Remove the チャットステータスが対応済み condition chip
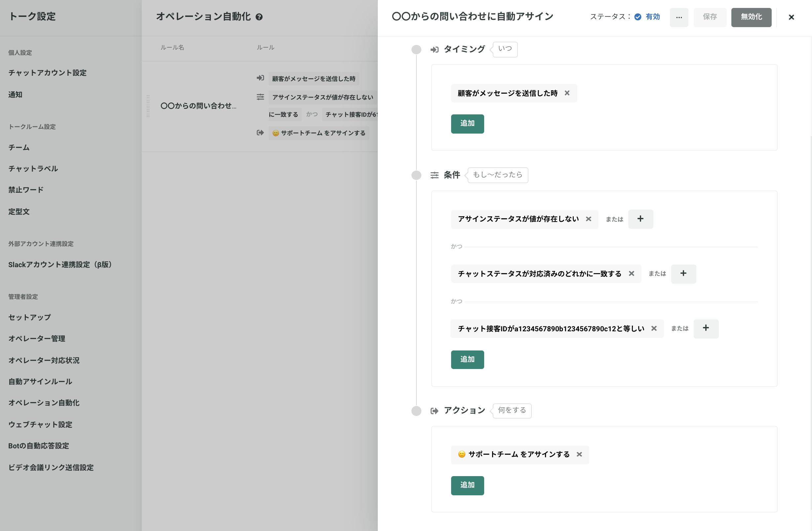This screenshot has height=531, width=812. point(632,274)
